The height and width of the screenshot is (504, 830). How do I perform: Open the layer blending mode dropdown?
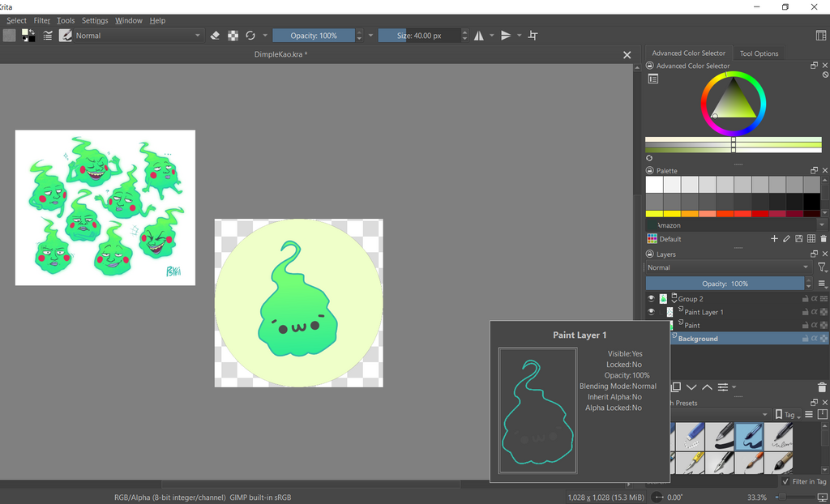(x=727, y=267)
